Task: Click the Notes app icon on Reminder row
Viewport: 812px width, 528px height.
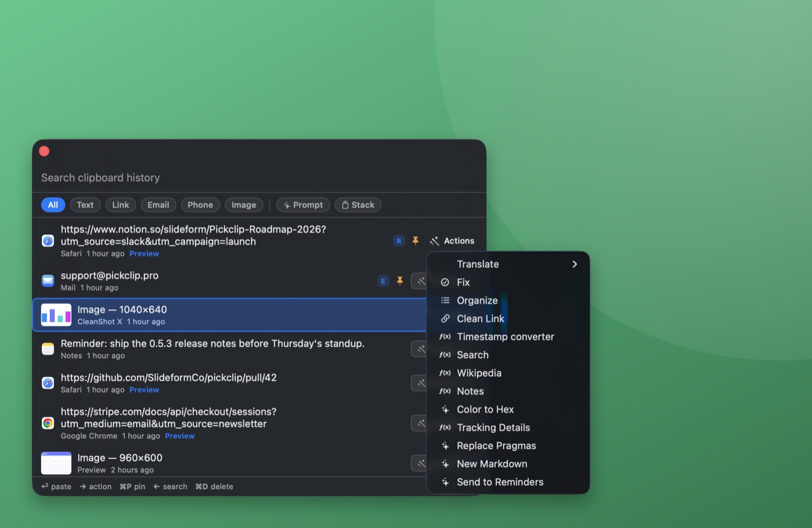Action: [48, 349]
